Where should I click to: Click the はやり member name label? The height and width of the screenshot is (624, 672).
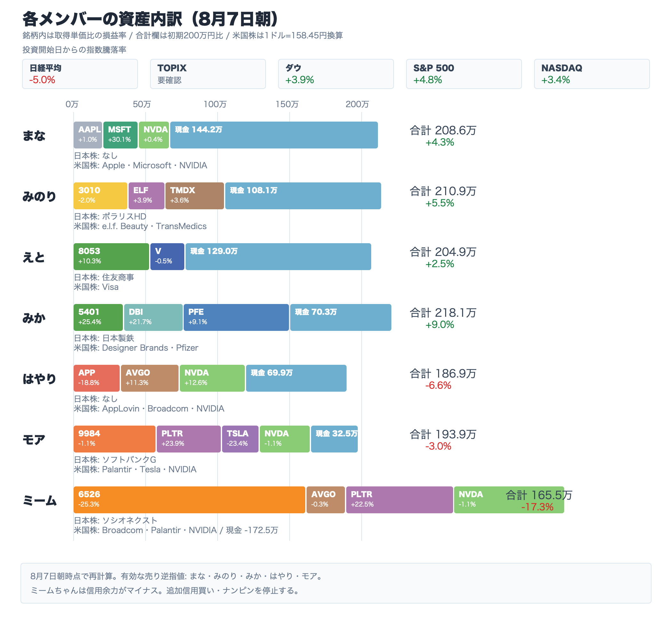click(x=39, y=379)
